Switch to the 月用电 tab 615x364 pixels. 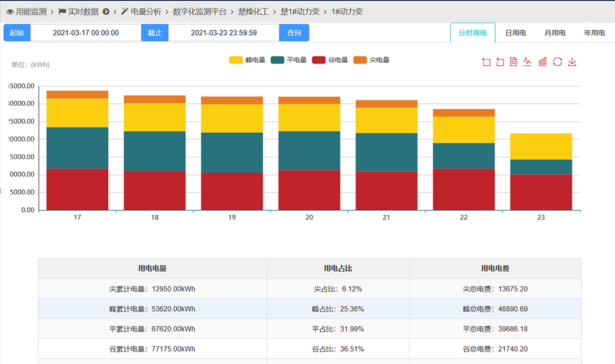(555, 33)
